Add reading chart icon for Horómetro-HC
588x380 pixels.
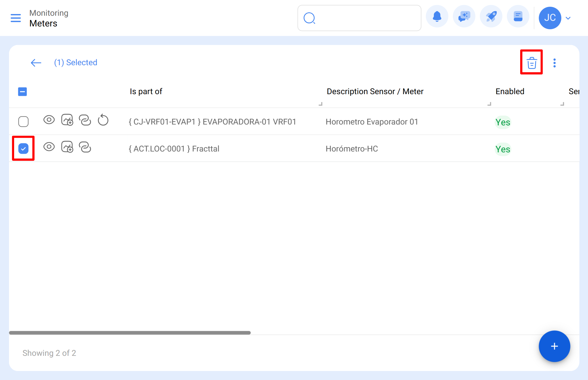[67, 147]
